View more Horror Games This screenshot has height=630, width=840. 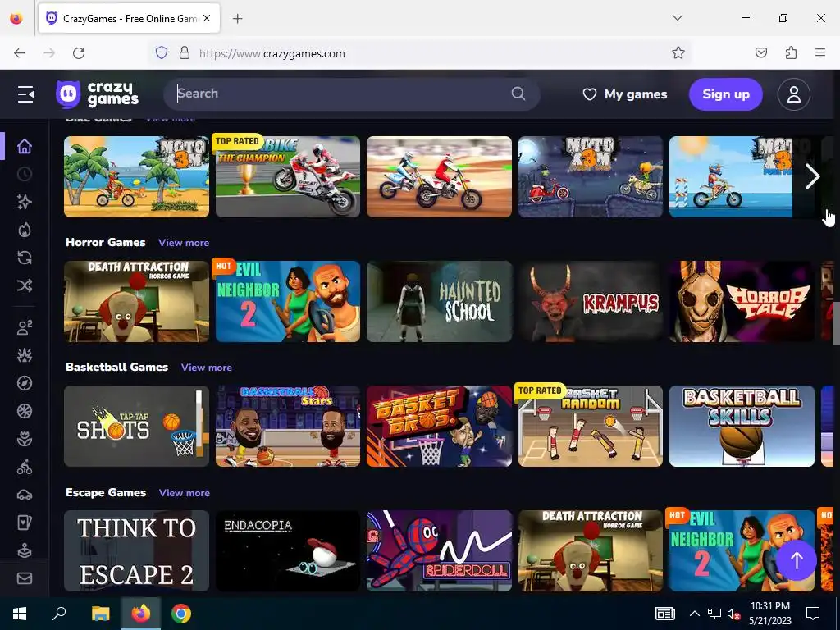click(184, 243)
